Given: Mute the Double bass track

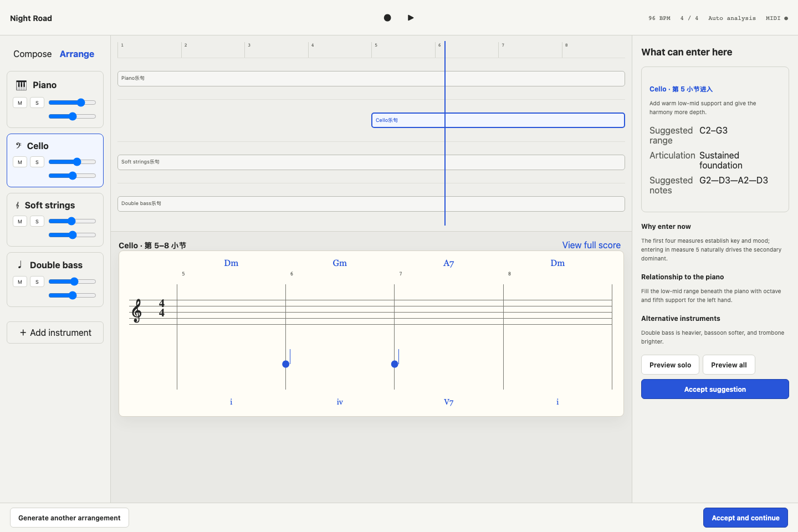Looking at the screenshot, I should pyautogui.click(x=20, y=282).
